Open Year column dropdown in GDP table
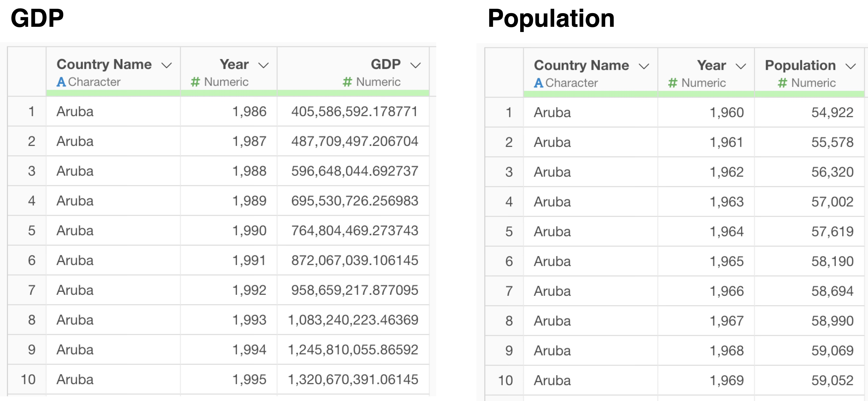 point(263,65)
